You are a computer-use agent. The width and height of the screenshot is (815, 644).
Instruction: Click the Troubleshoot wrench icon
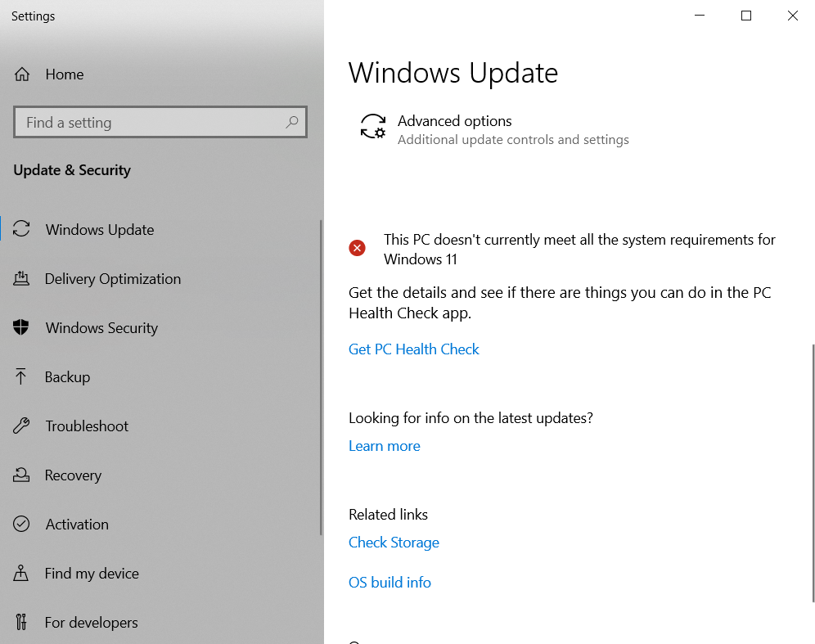pyautogui.click(x=22, y=426)
